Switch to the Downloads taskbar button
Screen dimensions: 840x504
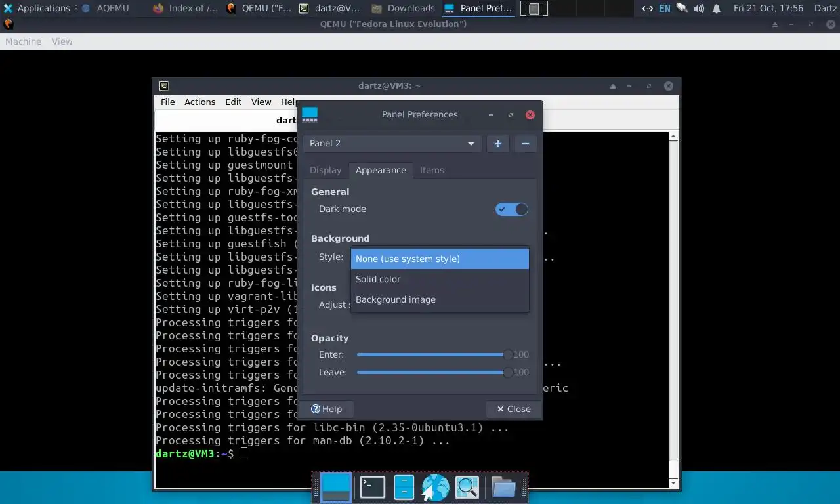click(403, 9)
